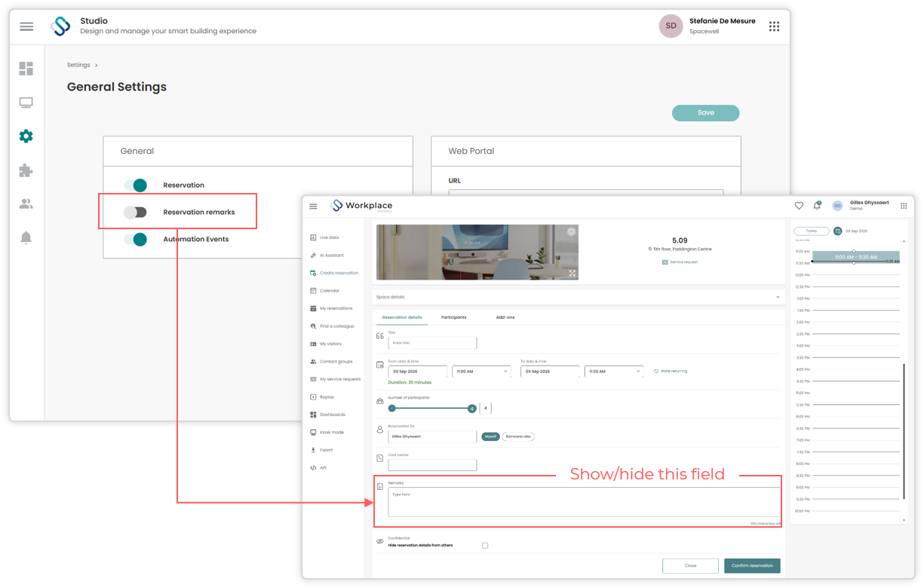Select the monitor icon in Studio sidebar
The height and width of the screenshot is (588, 924).
coord(26,103)
